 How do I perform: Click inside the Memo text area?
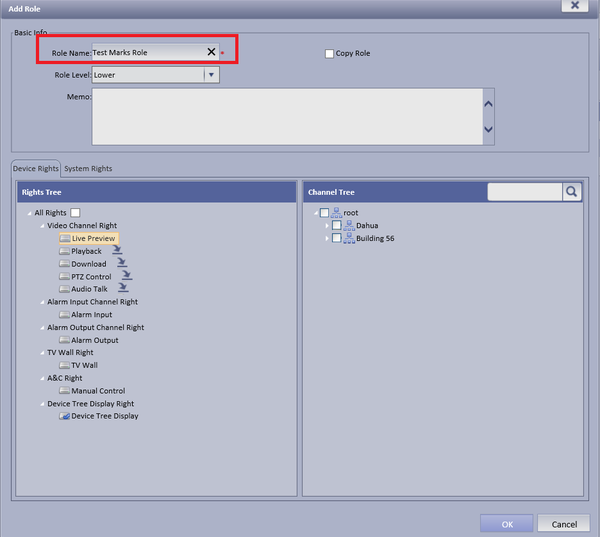coord(287,117)
